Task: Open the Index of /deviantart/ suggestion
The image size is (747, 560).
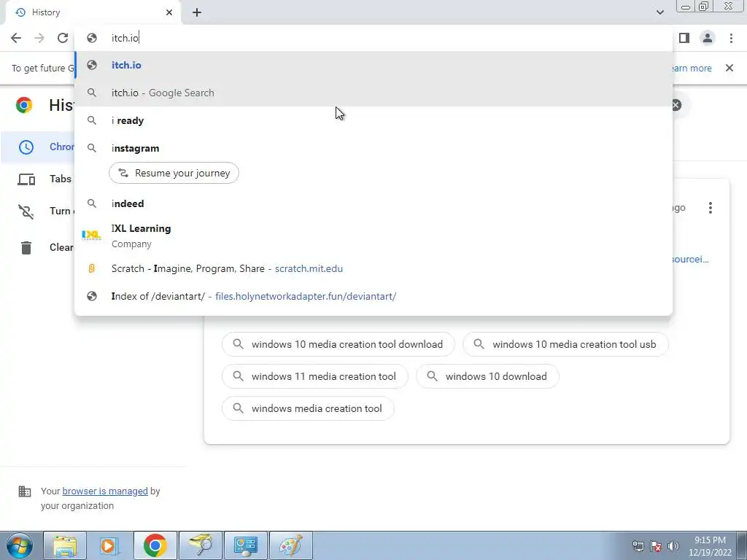Action: (x=373, y=296)
